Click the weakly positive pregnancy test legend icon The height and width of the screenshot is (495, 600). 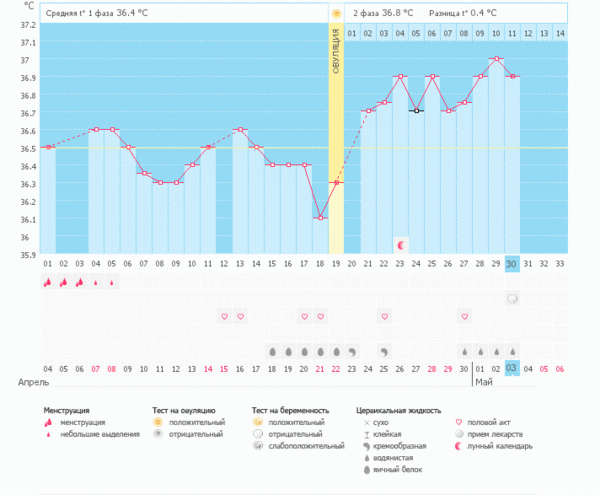click(258, 446)
